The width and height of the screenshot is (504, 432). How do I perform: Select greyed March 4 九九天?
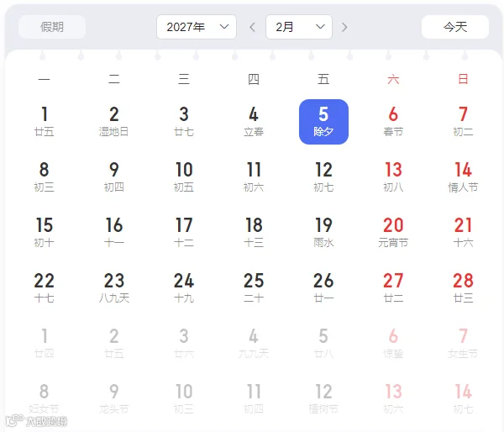coord(254,344)
